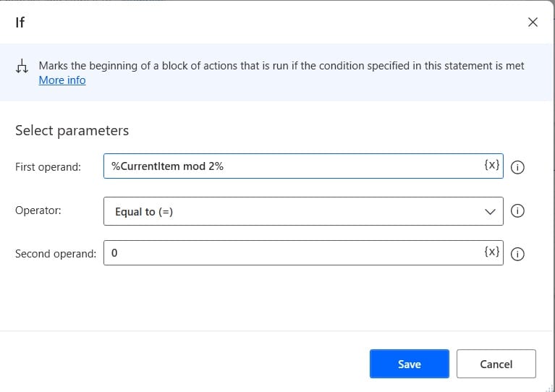Screen dimensions: 555x392
Task: Cancel the If dialog
Action: click(x=496, y=364)
